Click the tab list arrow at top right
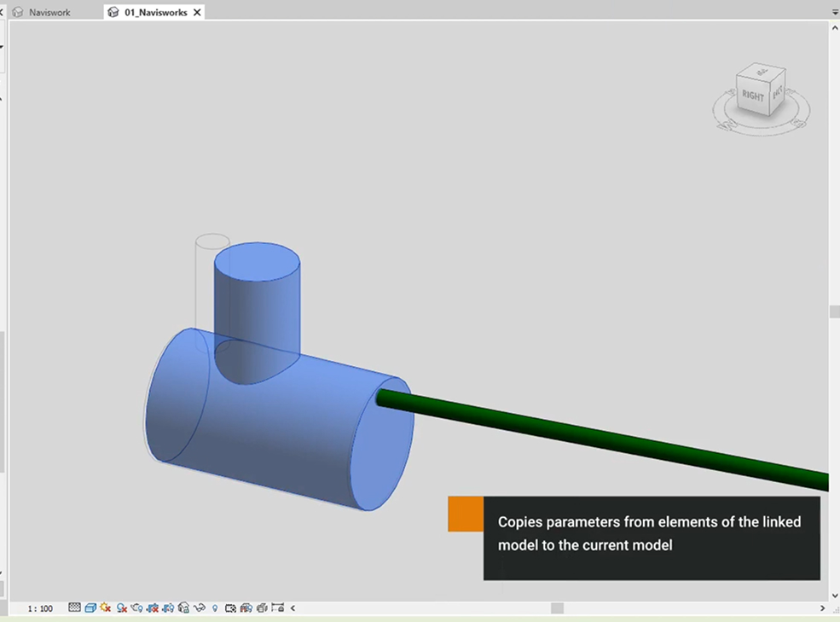Image resolution: width=840 pixels, height=622 pixels. [835, 13]
